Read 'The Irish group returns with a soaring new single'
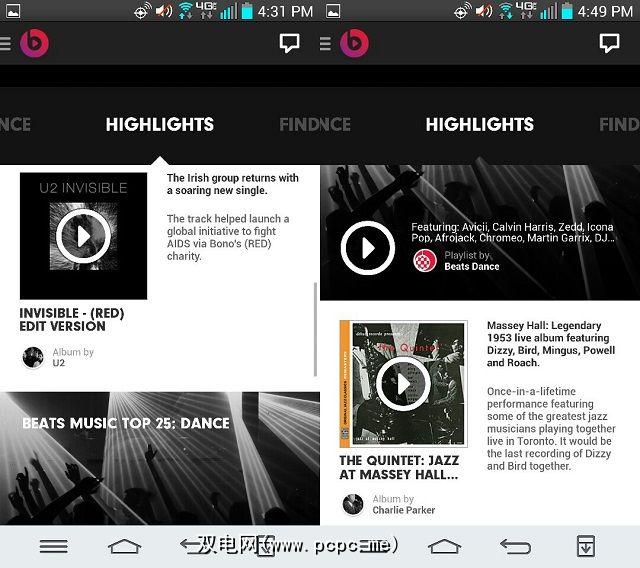This screenshot has height=568, width=640. point(233,184)
